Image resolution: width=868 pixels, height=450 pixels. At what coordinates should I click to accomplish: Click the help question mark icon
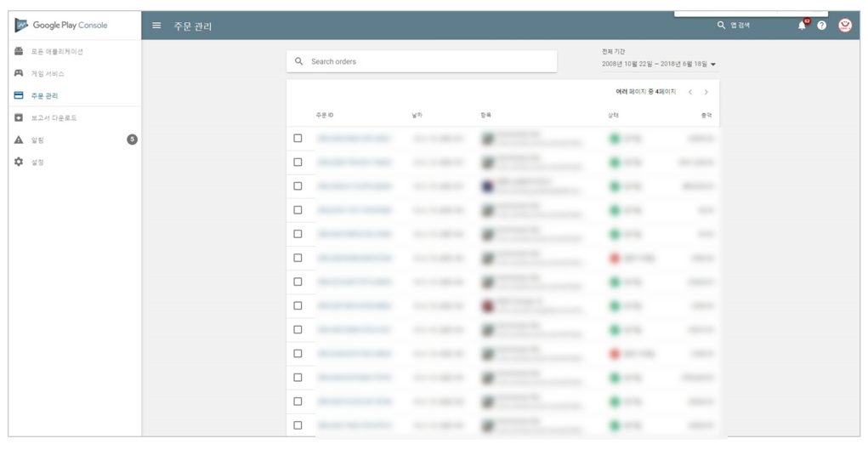(821, 26)
